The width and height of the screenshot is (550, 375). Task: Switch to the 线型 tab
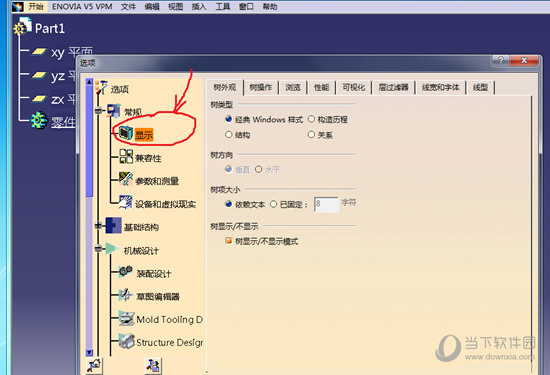pos(480,87)
